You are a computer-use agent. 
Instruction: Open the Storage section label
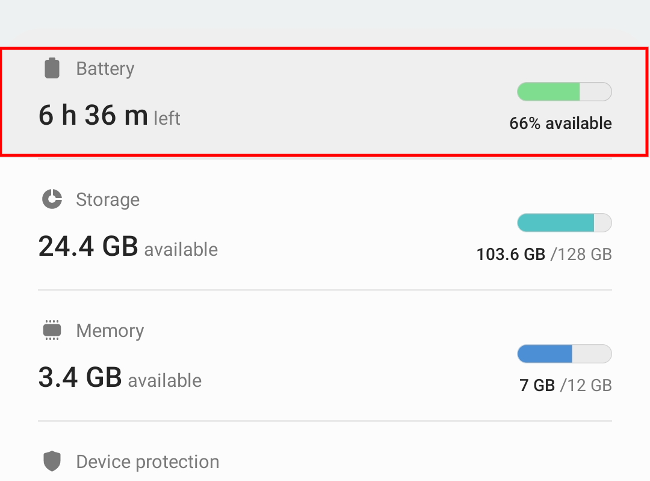tap(107, 200)
